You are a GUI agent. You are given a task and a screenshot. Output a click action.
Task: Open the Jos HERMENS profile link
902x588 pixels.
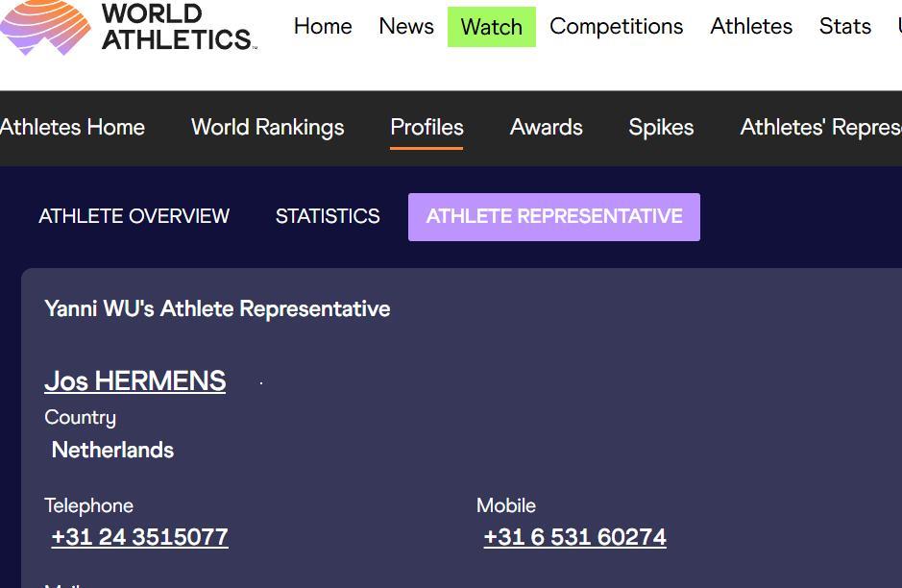(x=135, y=380)
